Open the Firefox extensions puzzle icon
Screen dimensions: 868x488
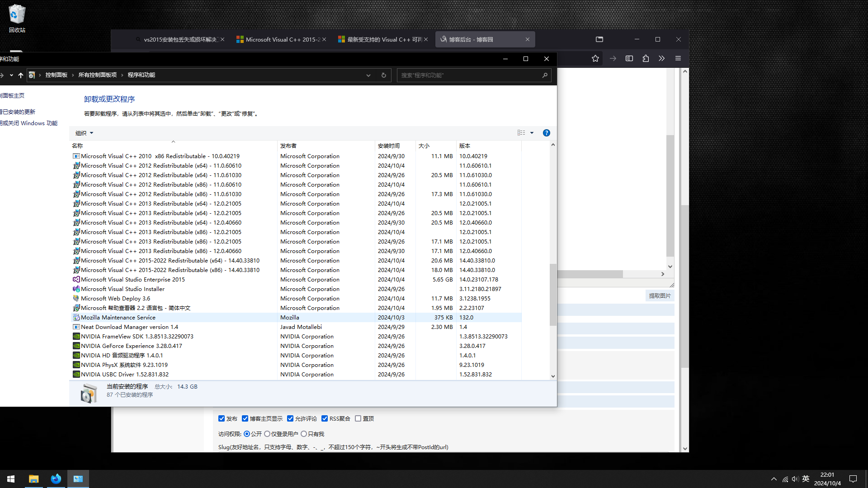click(x=646, y=58)
